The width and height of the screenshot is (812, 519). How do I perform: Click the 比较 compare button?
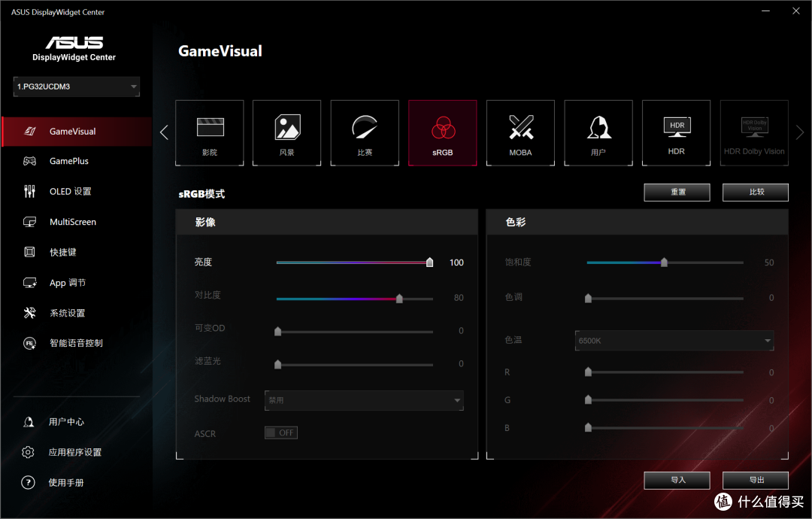pos(756,192)
